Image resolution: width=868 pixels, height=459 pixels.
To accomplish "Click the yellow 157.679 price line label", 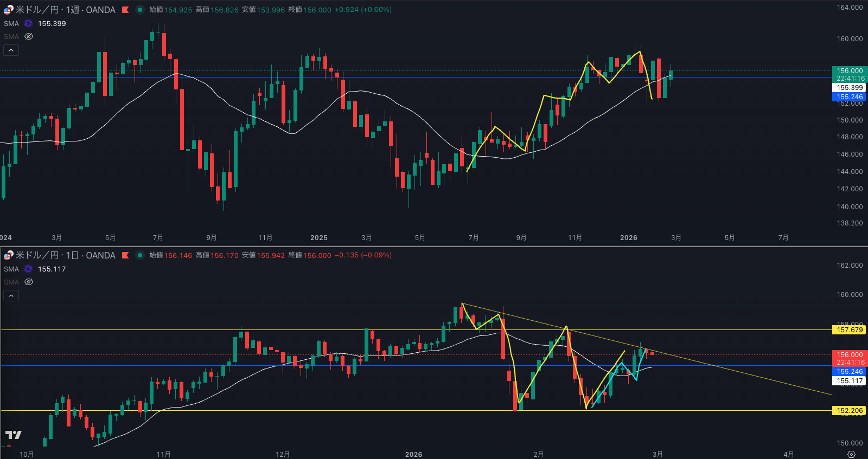I will coord(849,329).
